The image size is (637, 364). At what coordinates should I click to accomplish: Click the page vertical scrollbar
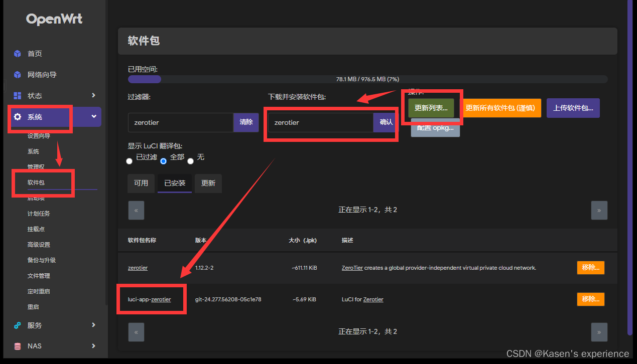[630, 167]
